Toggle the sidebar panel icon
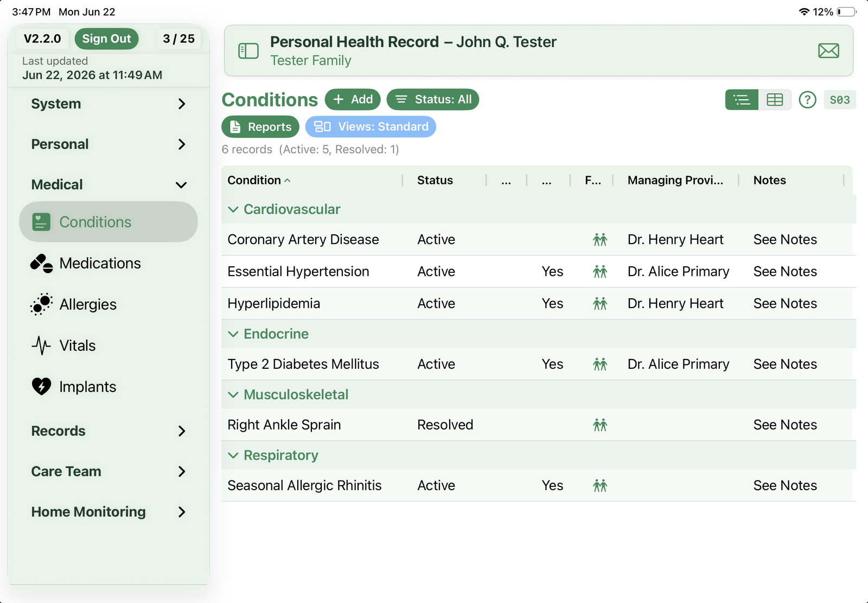The height and width of the screenshot is (603, 868). [x=248, y=51]
